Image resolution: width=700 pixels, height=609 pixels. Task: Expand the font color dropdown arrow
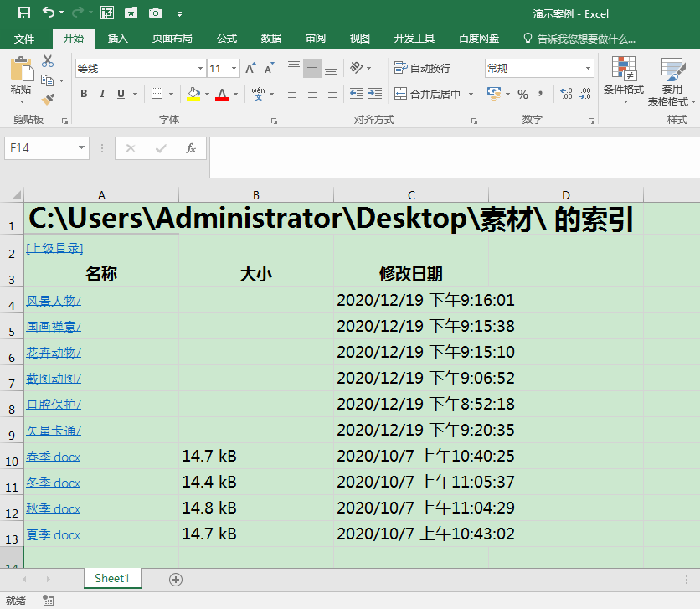click(235, 94)
